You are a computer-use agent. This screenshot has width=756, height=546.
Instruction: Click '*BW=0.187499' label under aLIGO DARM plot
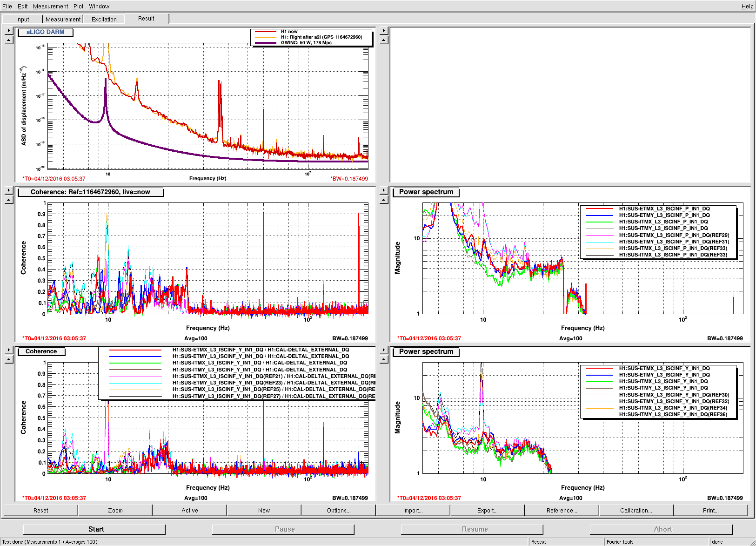[x=349, y=179]
